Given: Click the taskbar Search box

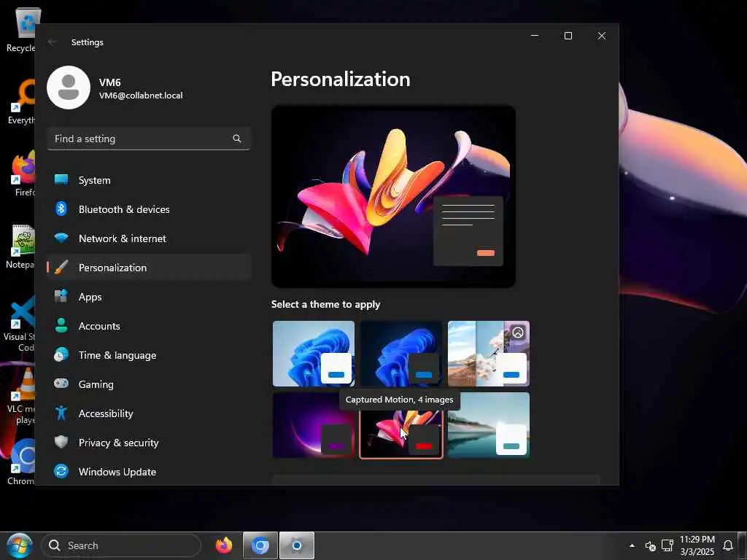Looking at the screenshot, I should pos(121,545).
